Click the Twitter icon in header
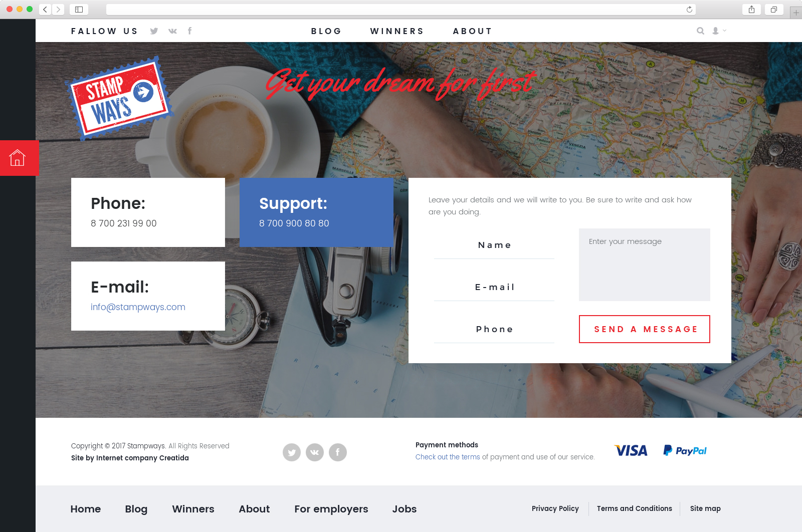802x532 pixels. [x=154, y=31]
